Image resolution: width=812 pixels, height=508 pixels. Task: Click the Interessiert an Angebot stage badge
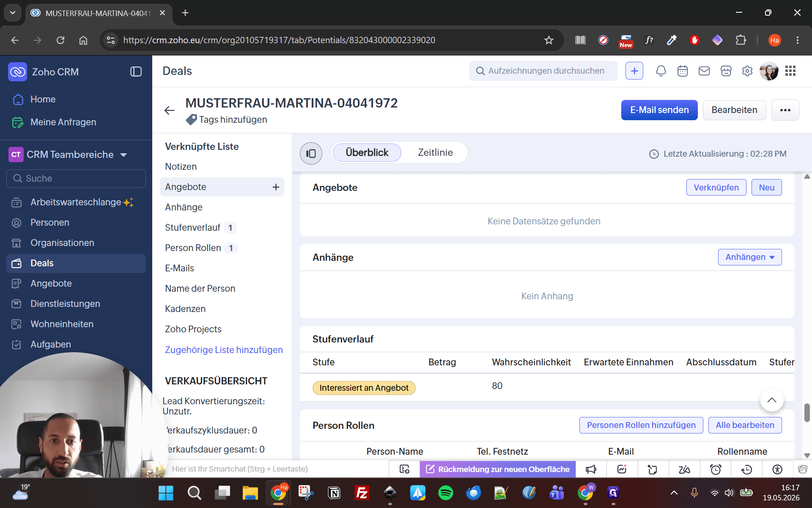pyautogui.click(x=364, y=388)
